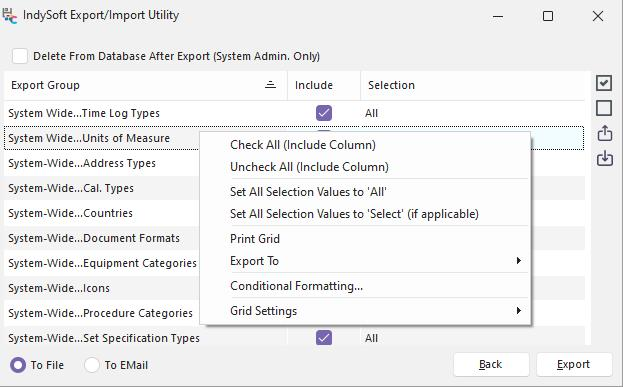Screen dimensions: 623x387
Task: Close the Export/Import Utility window
Action: [x=598, y=16]
